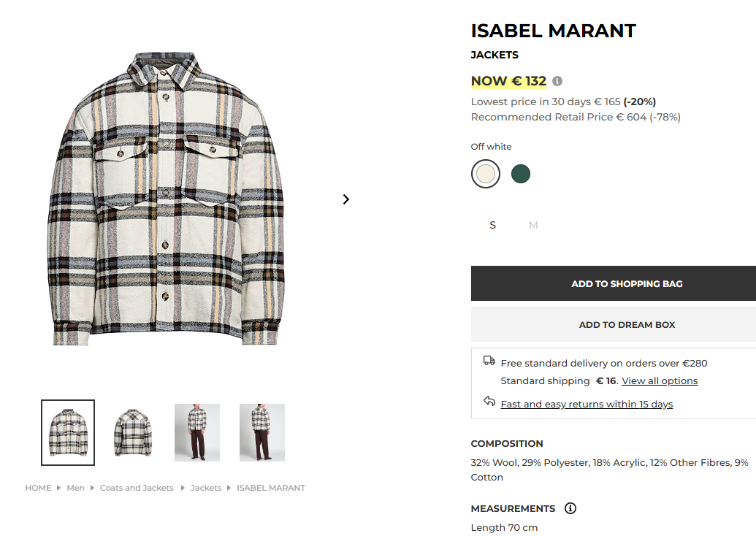This screenshot has height=536, width=756.
Task: Open the fast and easy returns link
Action: pyautogui.click(x=587, y=405)
